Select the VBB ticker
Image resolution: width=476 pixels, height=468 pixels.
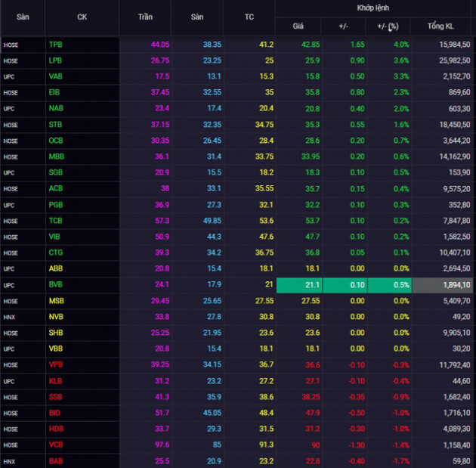pyautogui.click(x=56, y=349)
